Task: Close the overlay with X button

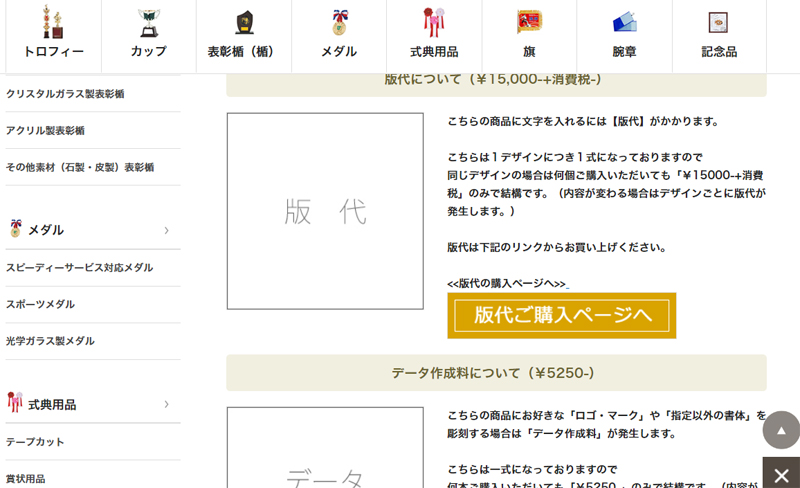Action: pyautogui.click(x=781, y=473)
